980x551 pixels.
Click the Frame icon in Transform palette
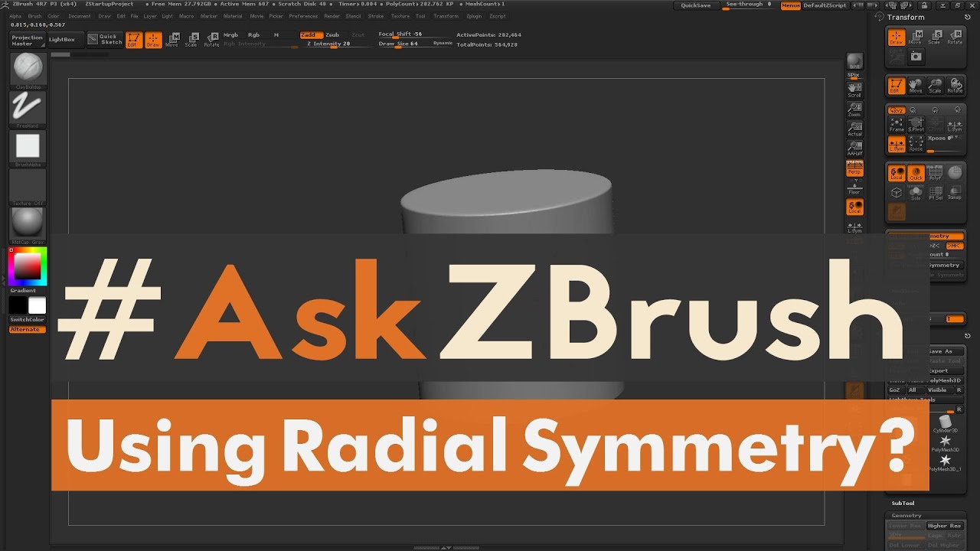click(897, 126)
